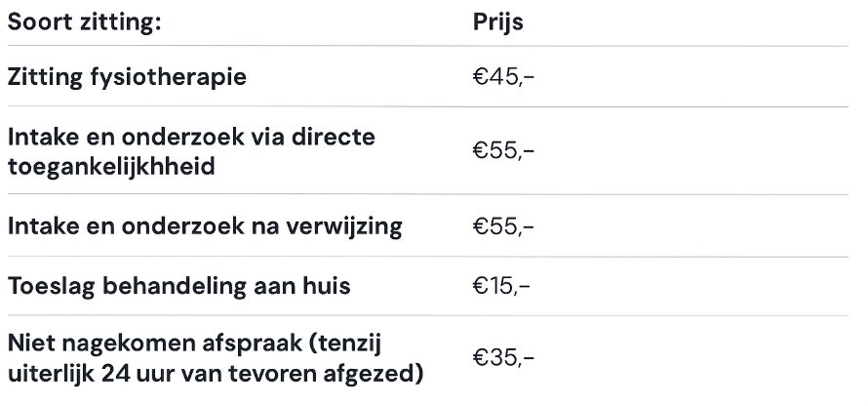
Task: Click the 'Soort zitting:' column header
Action: [84, 22]
